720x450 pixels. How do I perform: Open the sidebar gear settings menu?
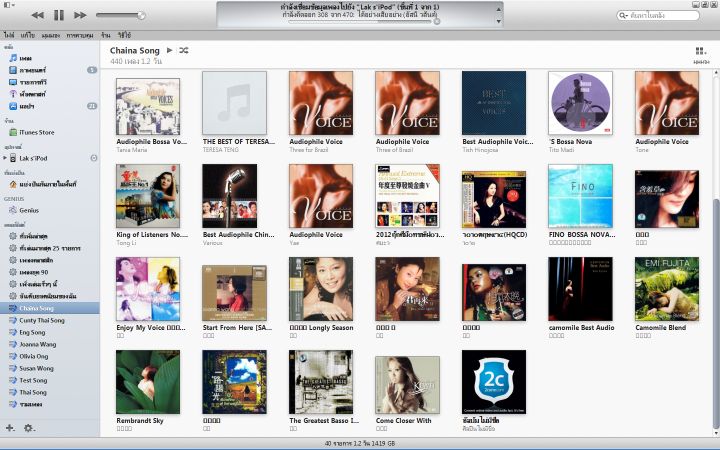(28, 428)
